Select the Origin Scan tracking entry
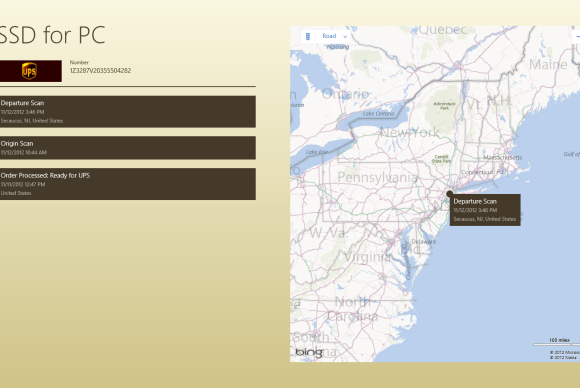Image resolution: width=580 pixels, height=388 pixels. click(128, 148)
